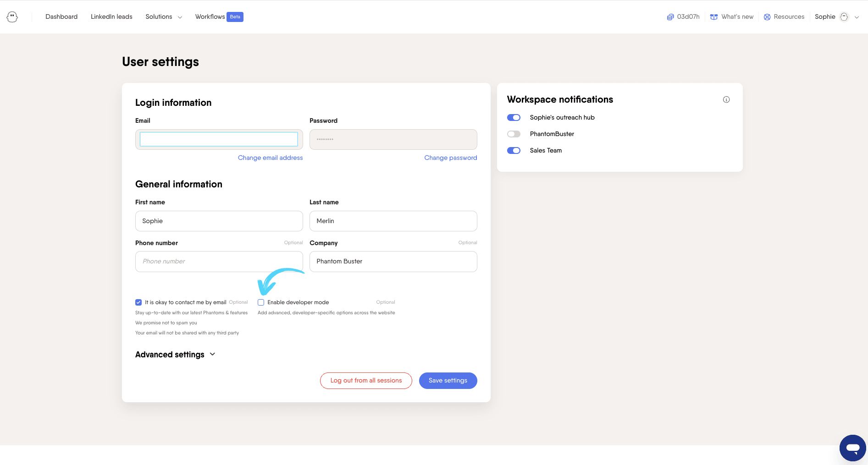The image size is (868, 465).
Task: Open Workflows page
Action: tap(210, 17)
